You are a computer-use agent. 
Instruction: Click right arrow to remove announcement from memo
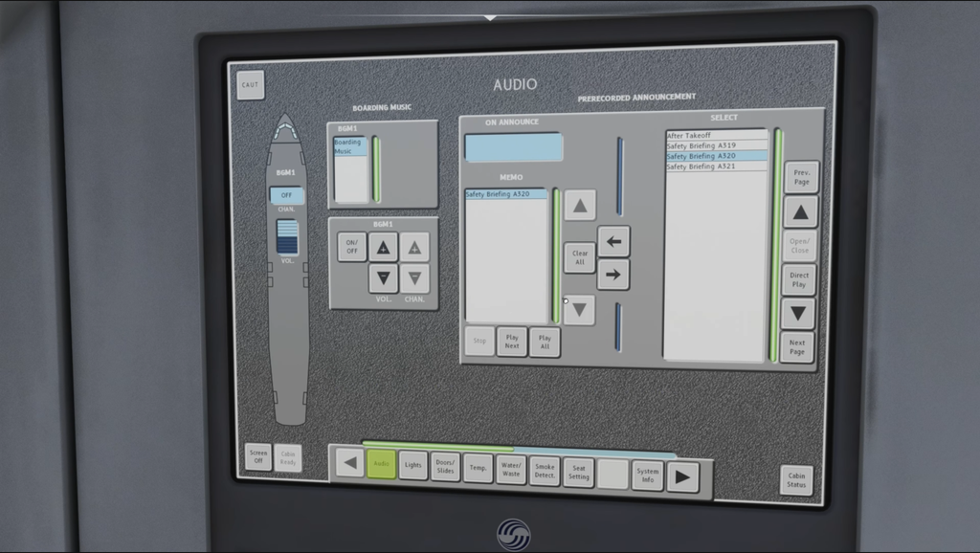pyautogui.click(x=613, y=275)
